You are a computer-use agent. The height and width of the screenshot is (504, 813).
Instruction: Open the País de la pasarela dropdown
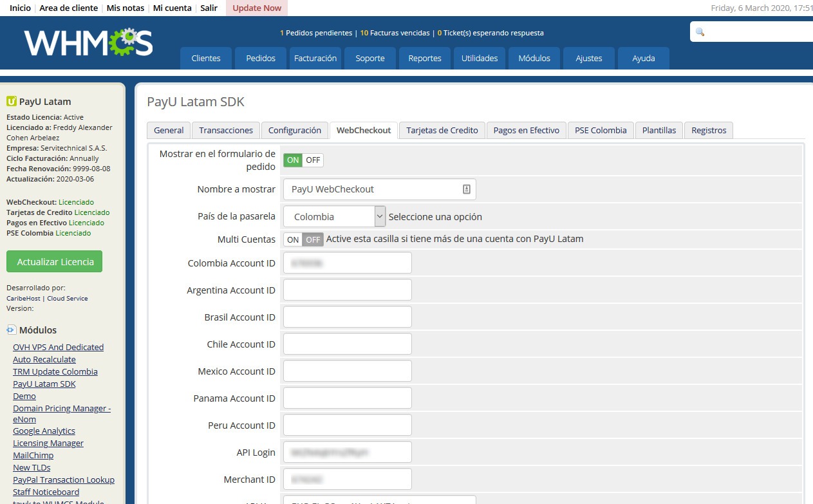tap(334, 216)
